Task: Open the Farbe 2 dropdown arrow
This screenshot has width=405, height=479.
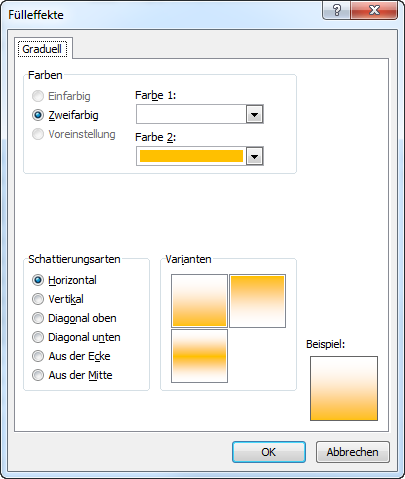Action: coord(255,156)
